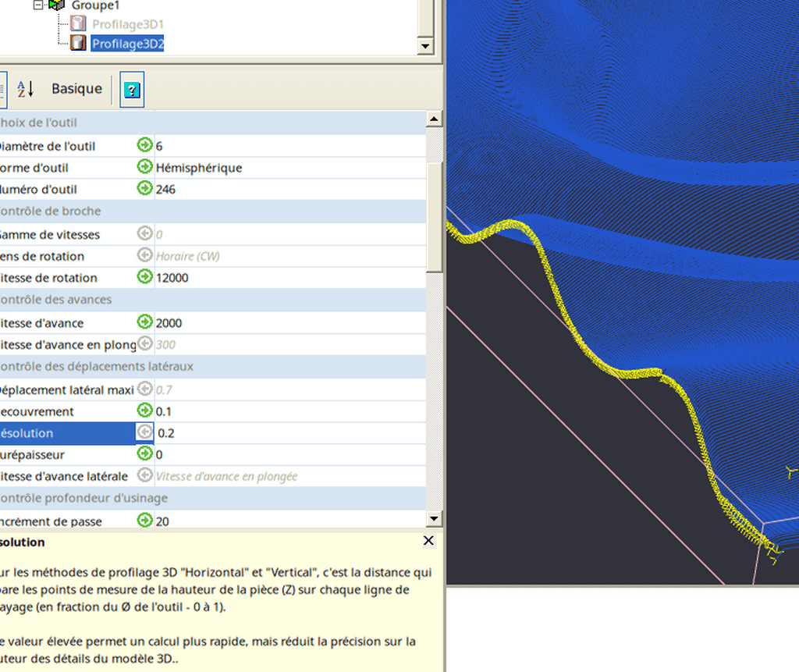Click gray arrow icon beside Résolution
Viewport: 799px width, 672px height.
coord(144,432)
